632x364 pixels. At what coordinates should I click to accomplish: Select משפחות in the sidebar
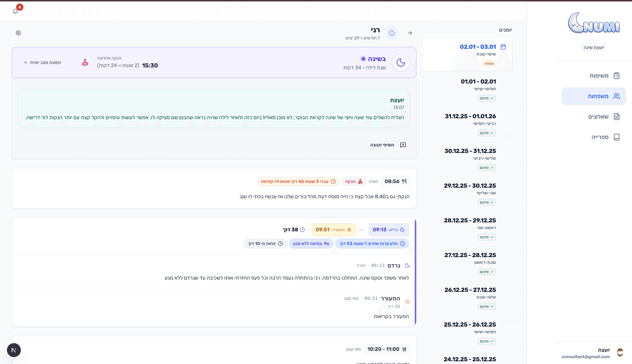tap(593, 96)
